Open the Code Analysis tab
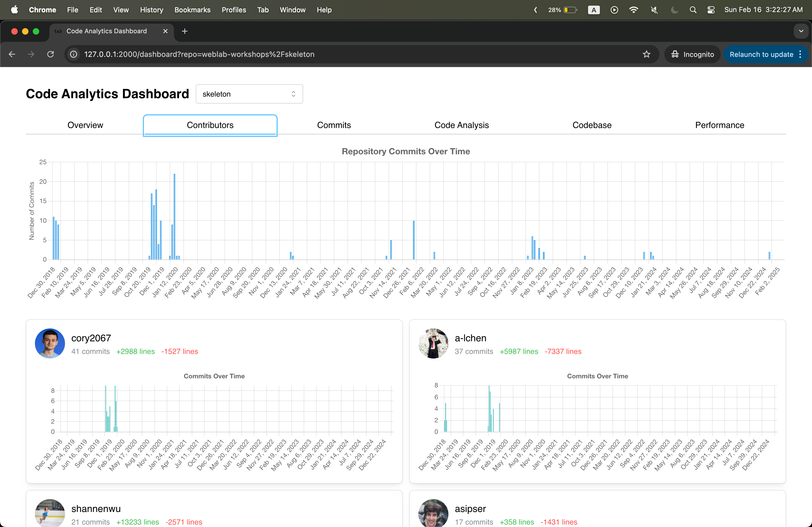The image size is (812, 527). [461, 125]
